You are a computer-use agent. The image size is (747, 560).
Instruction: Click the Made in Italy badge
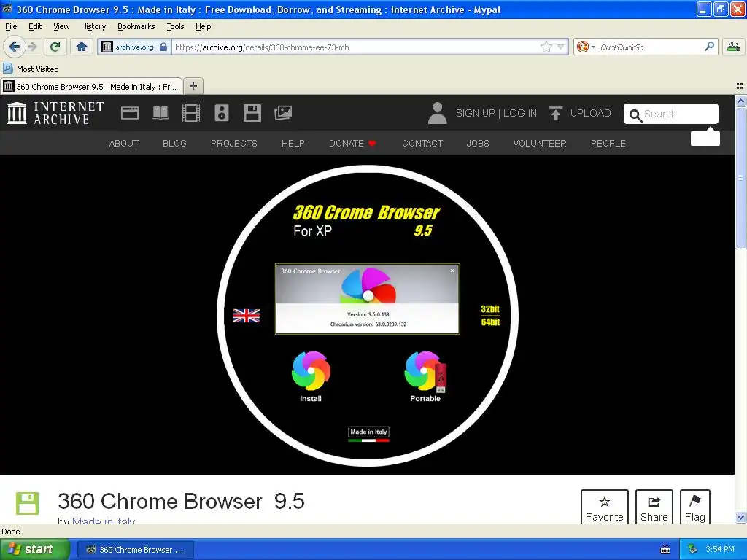[368, 434]
